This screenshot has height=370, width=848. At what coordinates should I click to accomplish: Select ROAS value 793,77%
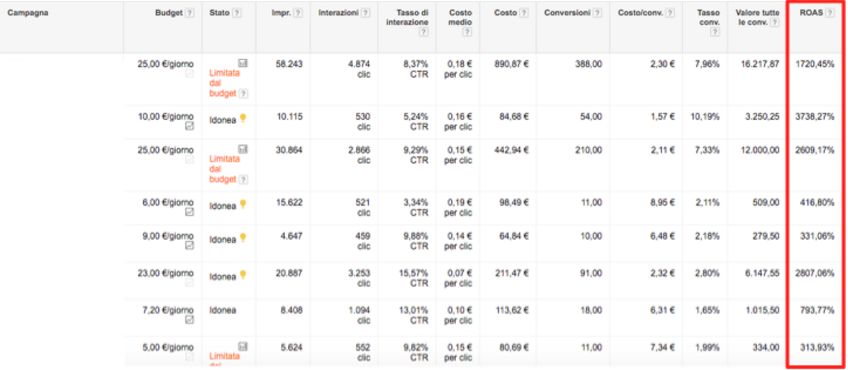click(817, 310)
